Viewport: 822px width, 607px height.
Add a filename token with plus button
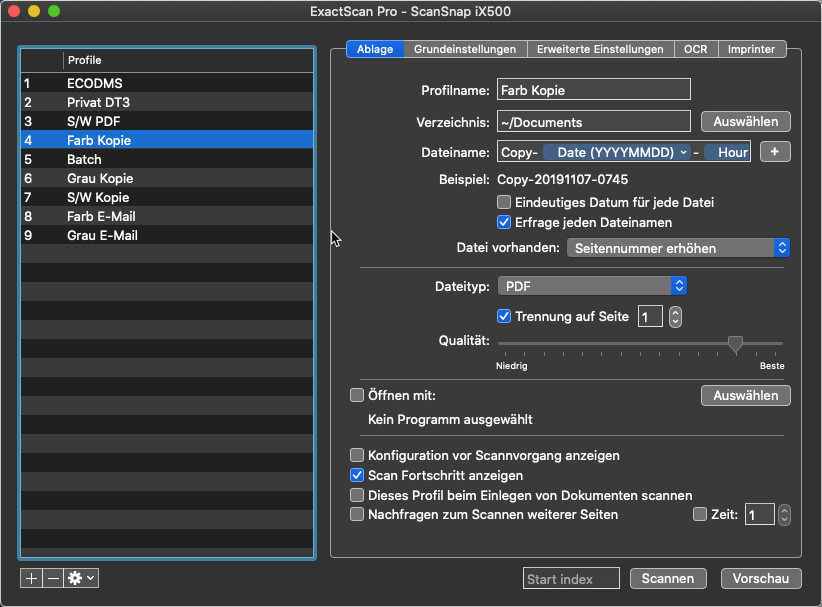click(775, 152)
